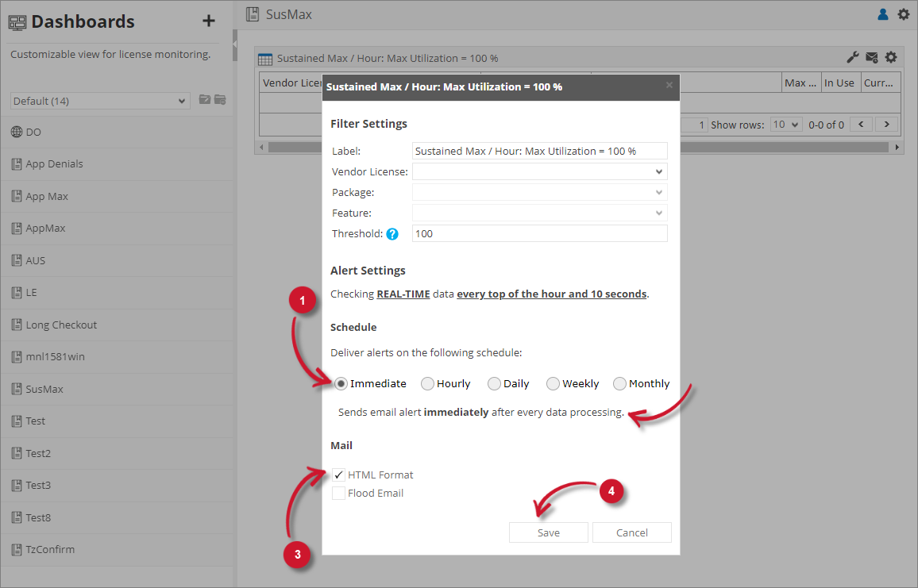Uncheck the HTML Format checkbox
This screenshot has width=918, height=588.
(x=338, y=475)
